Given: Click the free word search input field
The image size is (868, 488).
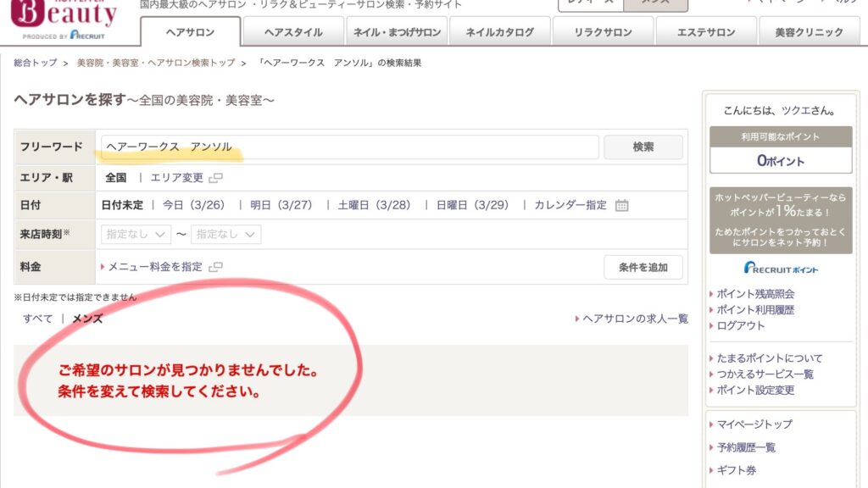Looking at the screenshot, I should click(x=349, y=147).
